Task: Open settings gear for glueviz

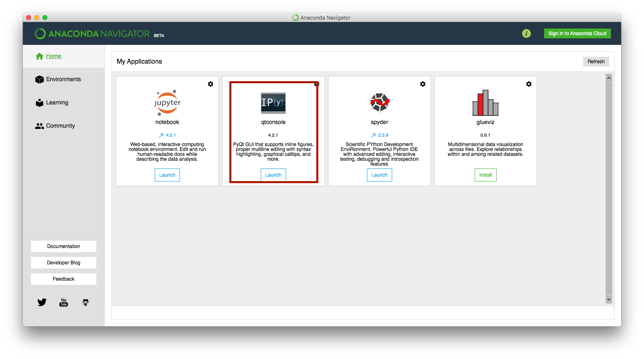Action: pyautogui.click(x=529, y=84)
